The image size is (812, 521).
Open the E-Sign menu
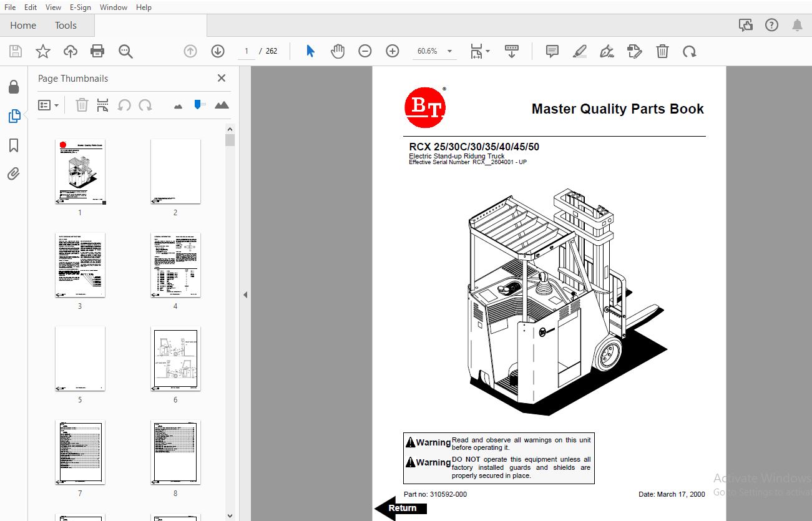(80, 7)
